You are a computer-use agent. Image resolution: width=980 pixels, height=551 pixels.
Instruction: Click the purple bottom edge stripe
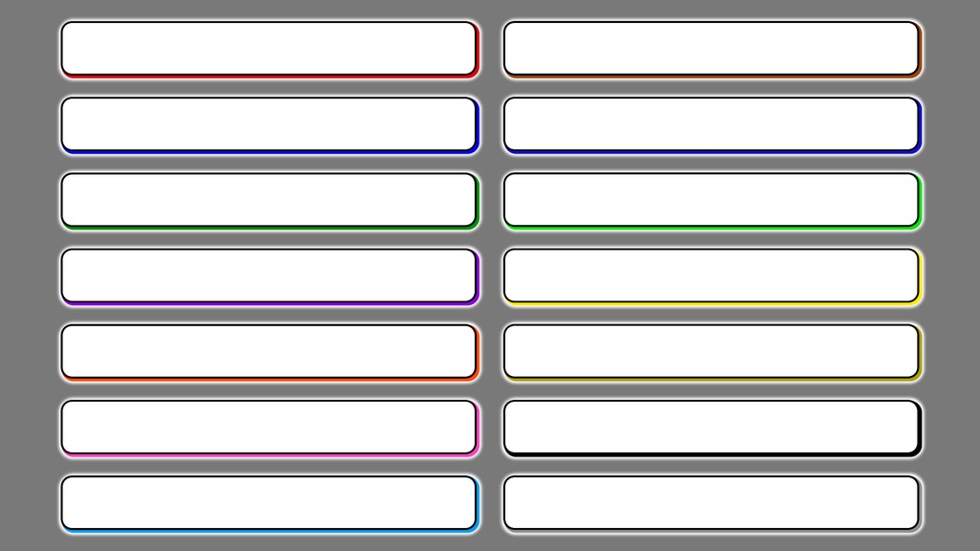click(270, 304)
